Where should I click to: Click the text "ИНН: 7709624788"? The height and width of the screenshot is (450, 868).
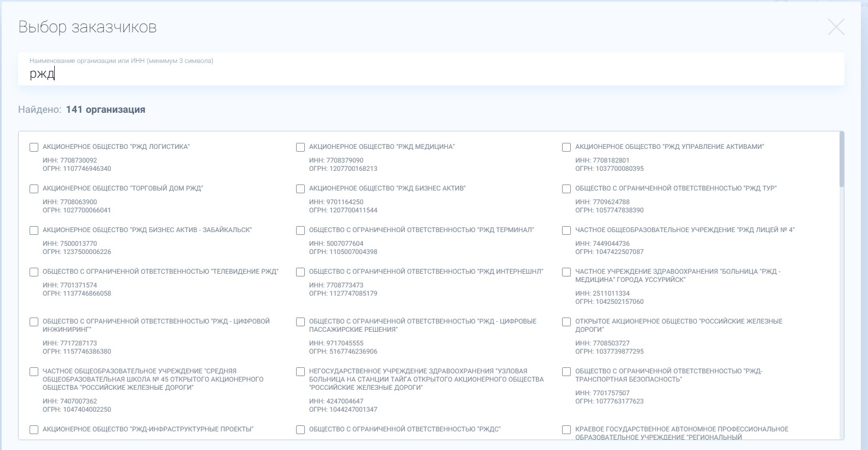(x=603, y=202)
